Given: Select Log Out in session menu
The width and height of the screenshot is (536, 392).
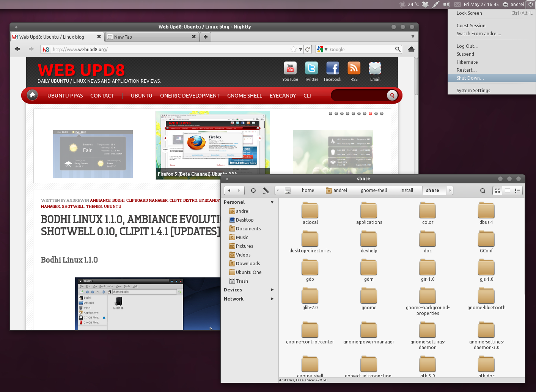Looking at the screenshot, I should [492, 46].
